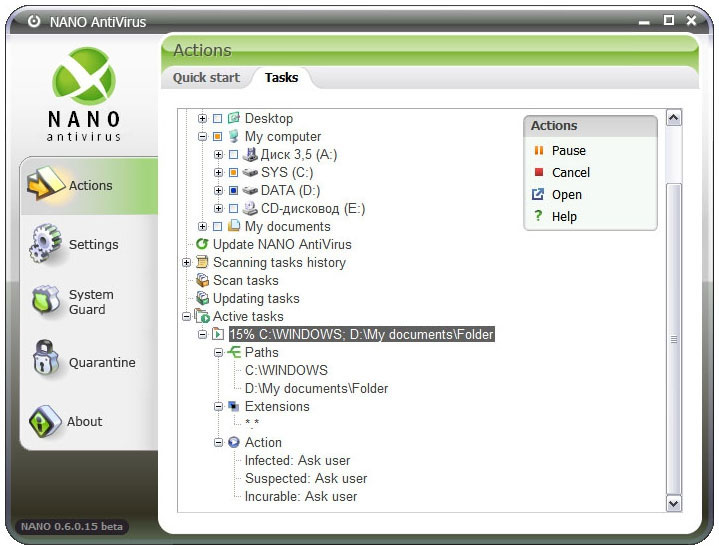
Task: Switch to the Quick start tab
Action: click(x=206, y=78)
